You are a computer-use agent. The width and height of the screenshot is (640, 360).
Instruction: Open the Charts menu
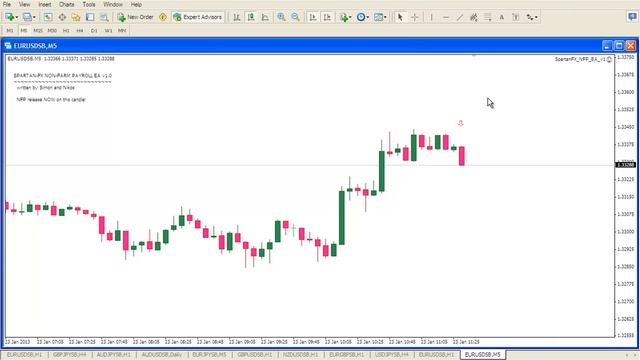pos(67,4)
